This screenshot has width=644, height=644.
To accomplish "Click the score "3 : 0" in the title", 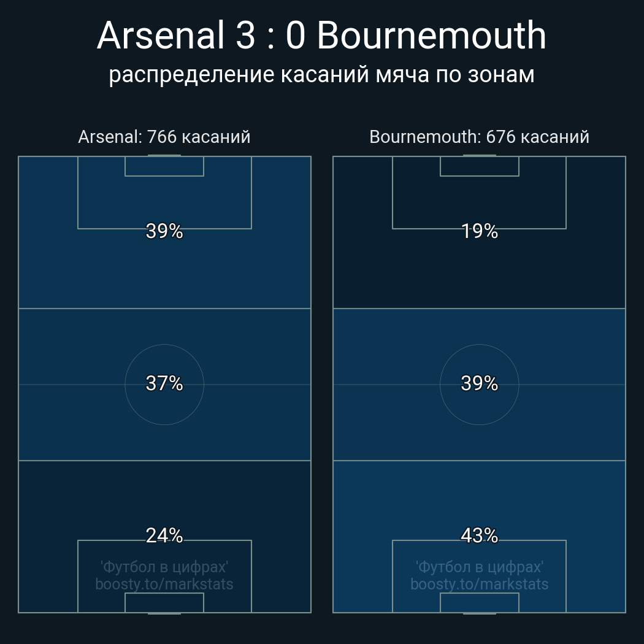I will tap(270, 36).
